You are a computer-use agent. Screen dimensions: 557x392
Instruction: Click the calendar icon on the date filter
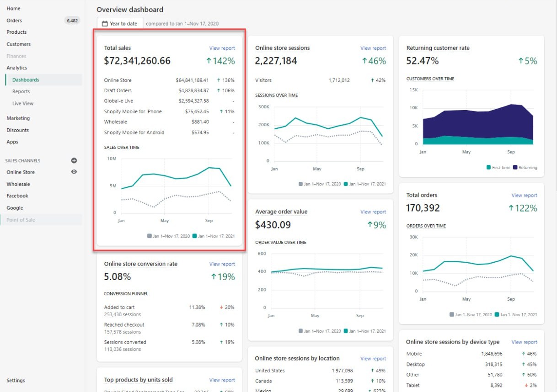(x=105, y=23)
